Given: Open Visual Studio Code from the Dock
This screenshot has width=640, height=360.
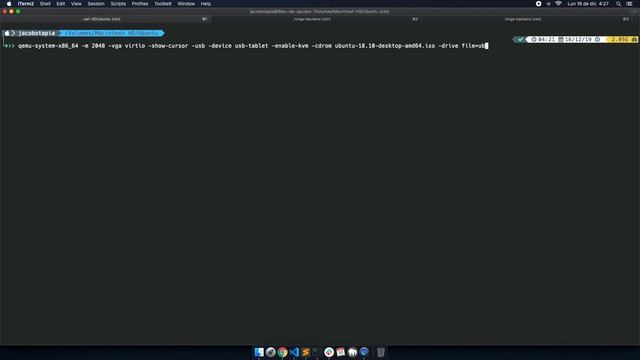Looking at the screenshot, I should pyautogui.click(x=294, y=352).
